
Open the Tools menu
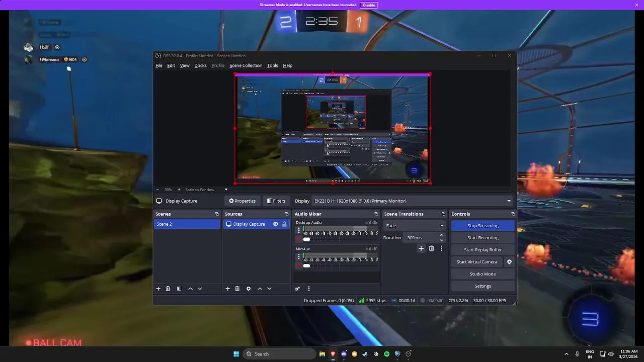(x=272, y=66)
